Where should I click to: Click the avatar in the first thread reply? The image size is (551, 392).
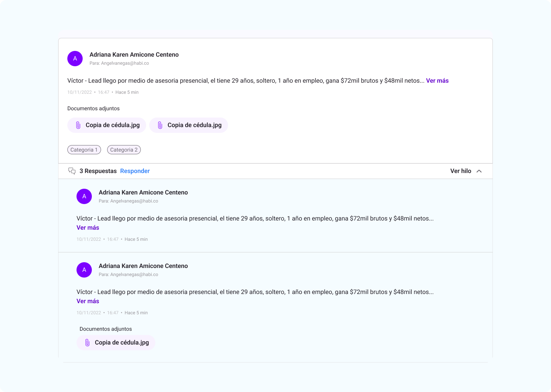pyautogui.click(x=84, y=196)
